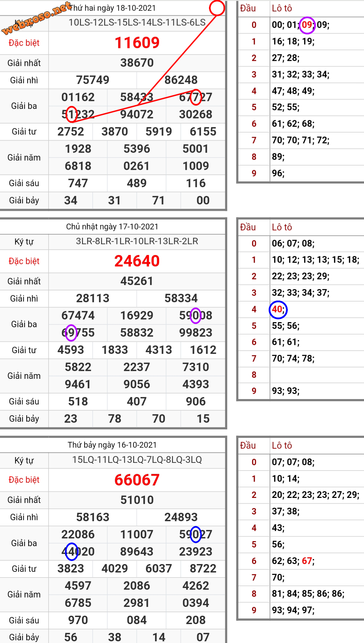The height and width of the screenshot is (643, 364).
Task: Select the second prize number 58334
Action: [181, 298]
